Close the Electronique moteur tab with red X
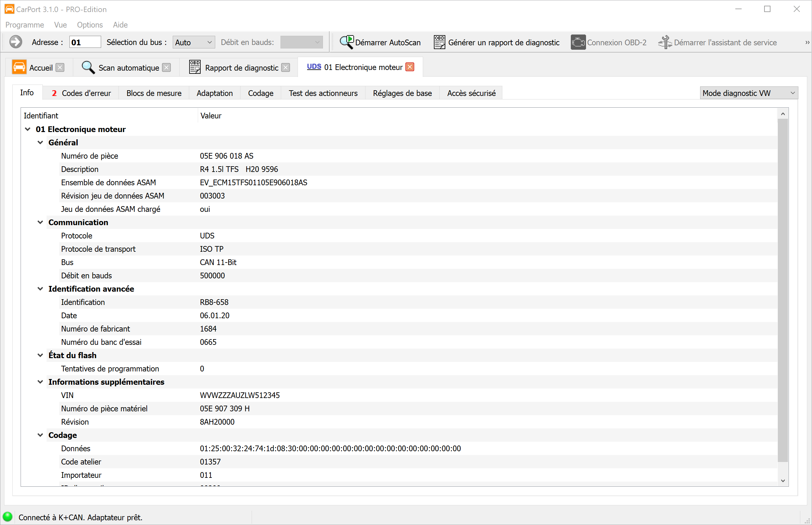 [x=410, y=67]
